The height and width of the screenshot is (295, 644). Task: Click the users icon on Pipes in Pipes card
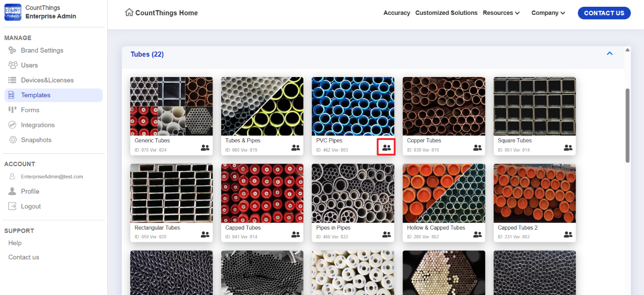(386, 234)
